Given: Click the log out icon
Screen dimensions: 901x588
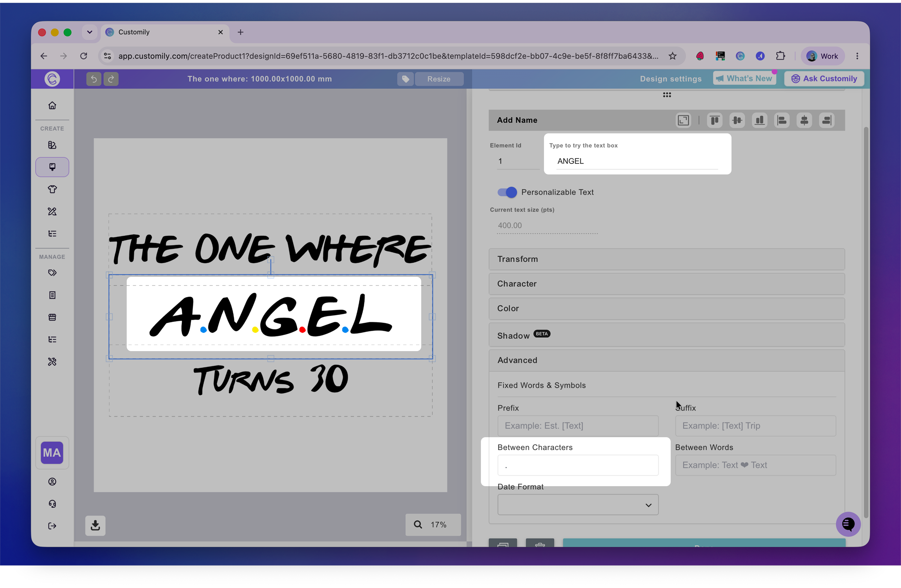Looking at the screenshot, I should coord(52,526).
